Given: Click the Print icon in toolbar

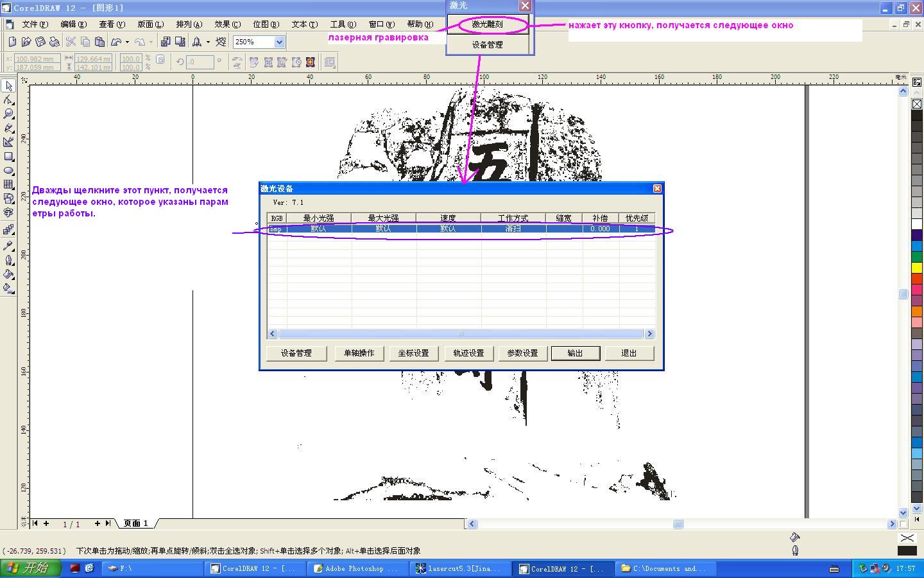Looking at the screenshot, I should (55, 42).
